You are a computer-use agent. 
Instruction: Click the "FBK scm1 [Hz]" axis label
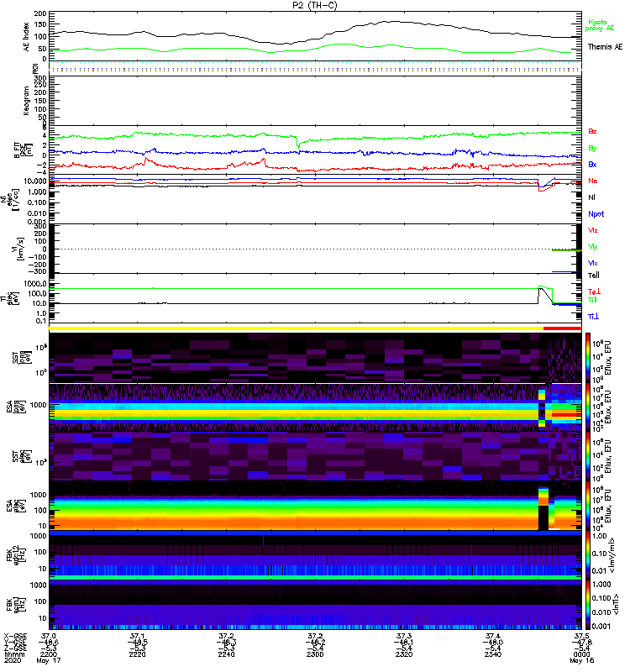[x=14, y=603]
